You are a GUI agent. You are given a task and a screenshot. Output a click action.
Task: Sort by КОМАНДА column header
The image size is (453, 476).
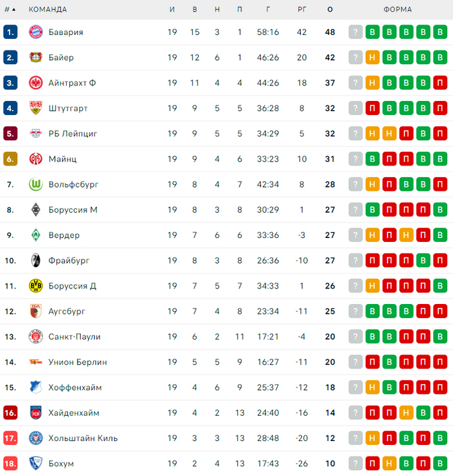point(47,10)
